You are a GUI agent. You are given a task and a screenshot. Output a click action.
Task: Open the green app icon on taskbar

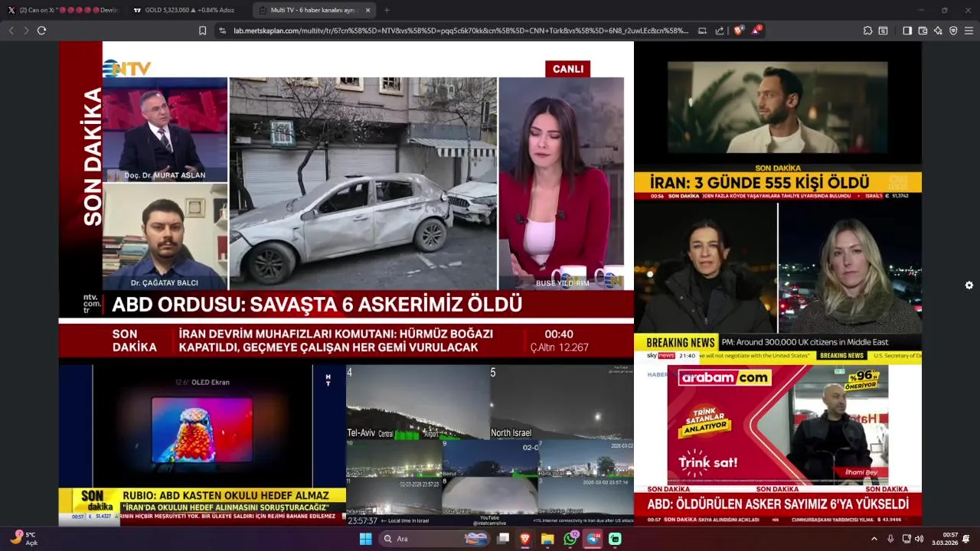[615, 539]
